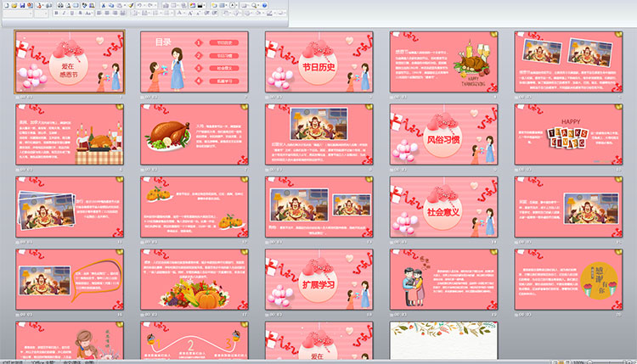Expand the Zoom magnifier dropdown arrow
This screenshot has width=637, height=364.
point(258,5)
